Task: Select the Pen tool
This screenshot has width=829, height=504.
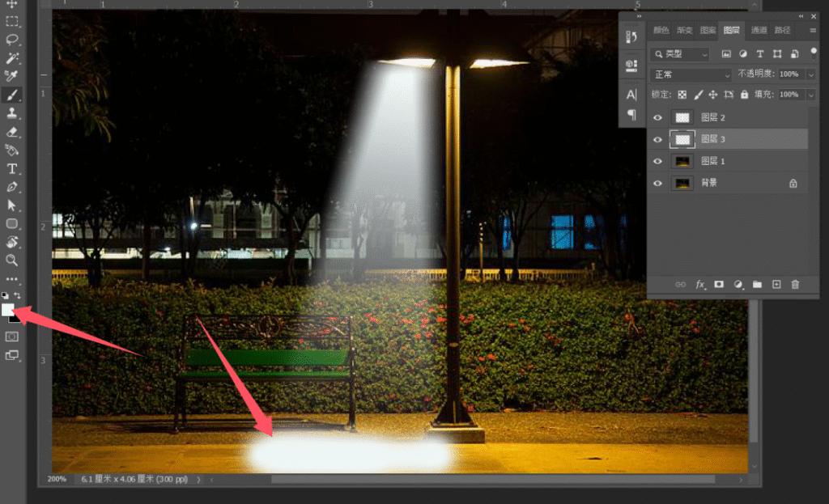Action: 11,187
